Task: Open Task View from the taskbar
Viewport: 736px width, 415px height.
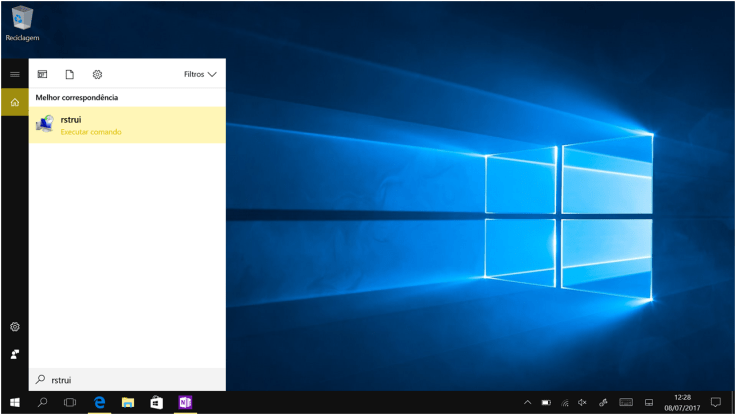Action: (70, 403)
